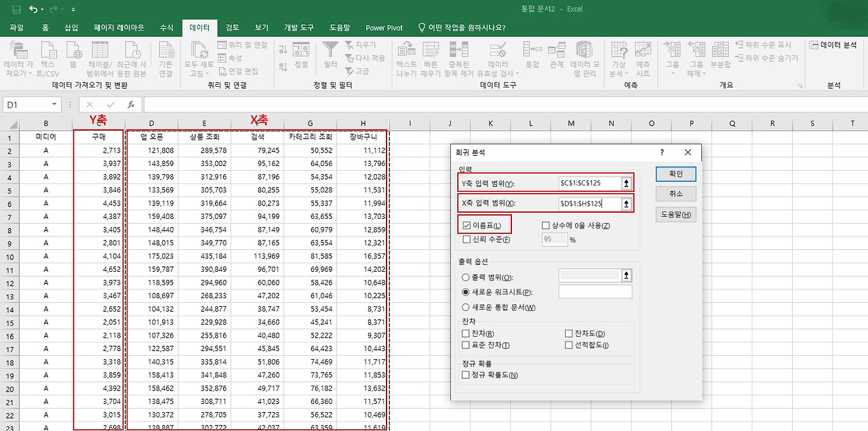Click the 기존 연결 icon
The height and width of the screenshot is (431, 868).
click(x=165, y=51)
